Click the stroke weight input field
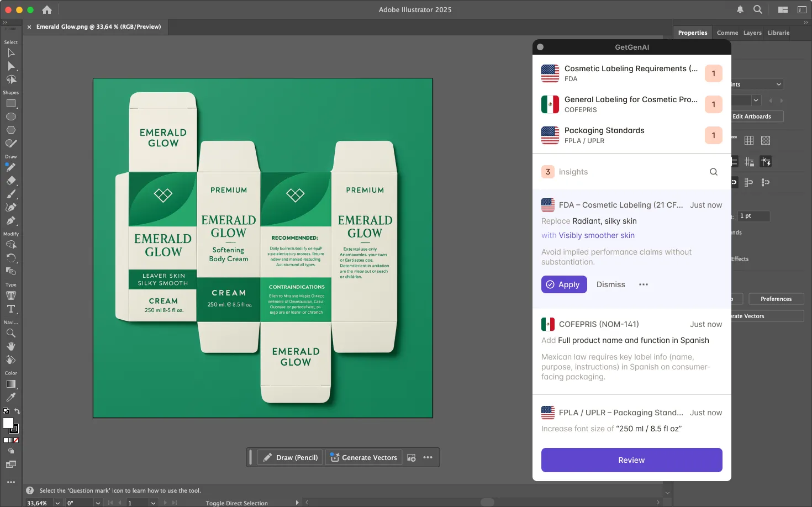Screen dimensions: 812x507 pyautogui.click(x=753, y=216)
